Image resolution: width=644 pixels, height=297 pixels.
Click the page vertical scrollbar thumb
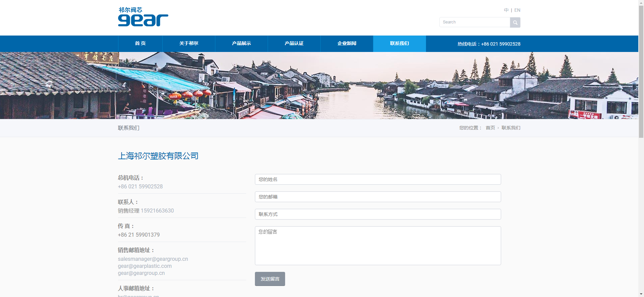point(641,70)
